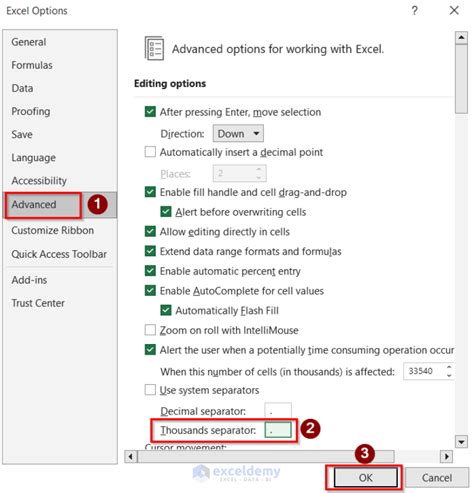This screenshot has width=474, height=493.
Task: Decrease the Places spinner value
Action: (259, 177)
